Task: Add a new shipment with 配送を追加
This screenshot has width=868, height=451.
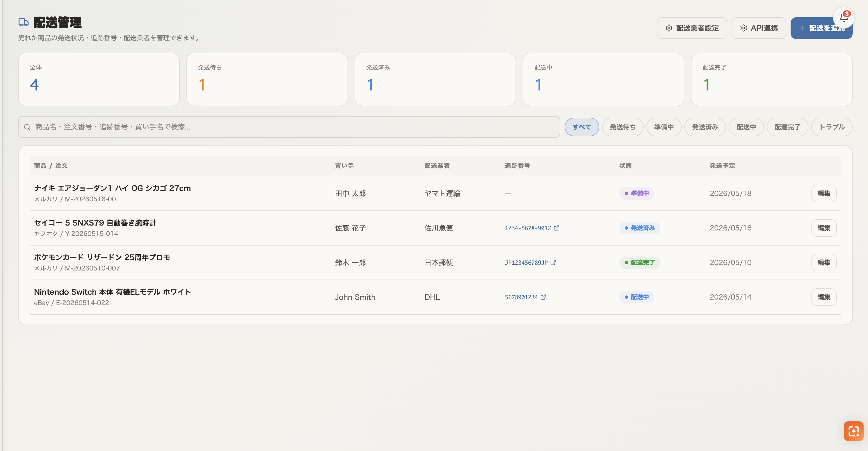Action: pos(821,28)
